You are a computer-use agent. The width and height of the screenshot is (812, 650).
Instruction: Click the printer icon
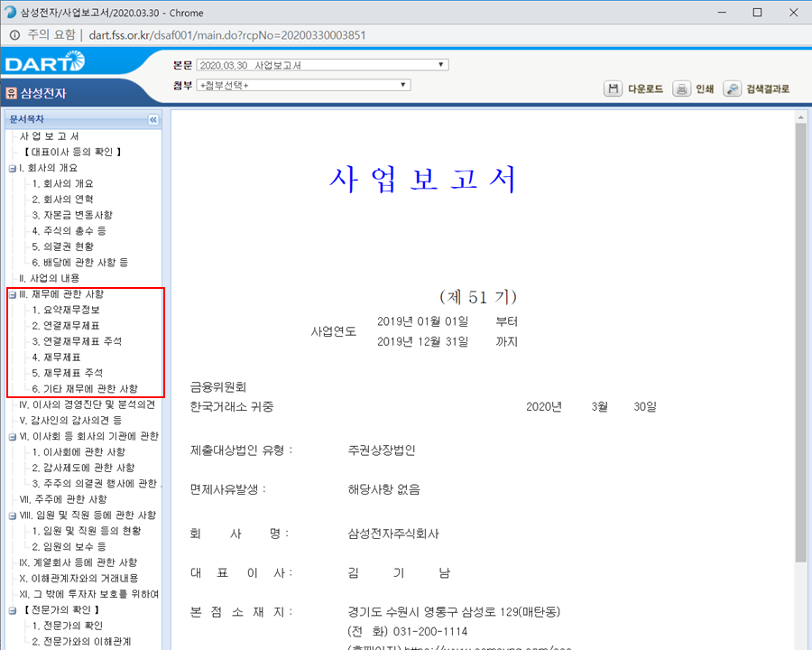click(x=681, y=88)
